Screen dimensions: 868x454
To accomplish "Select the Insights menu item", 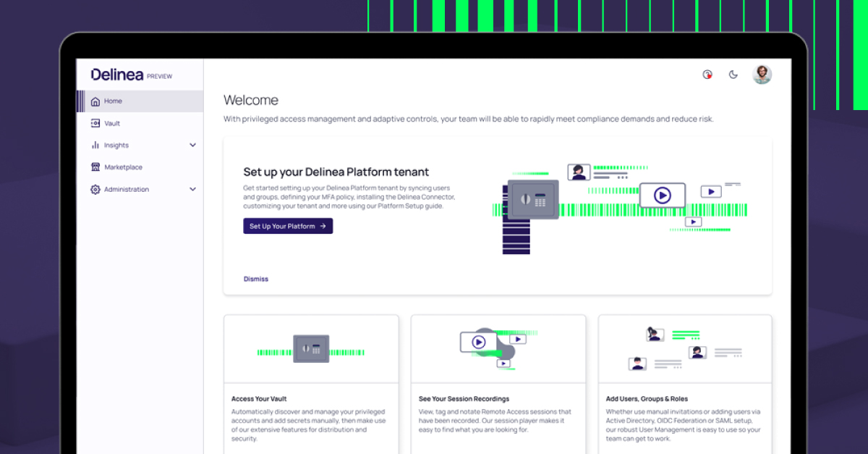I will [140, 145].
